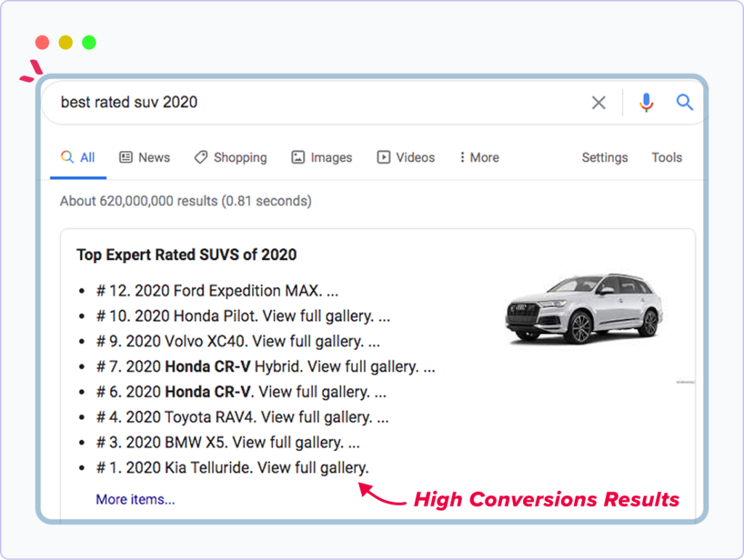Click the red window dot
The image size is (744, 560).
(42, 42)
